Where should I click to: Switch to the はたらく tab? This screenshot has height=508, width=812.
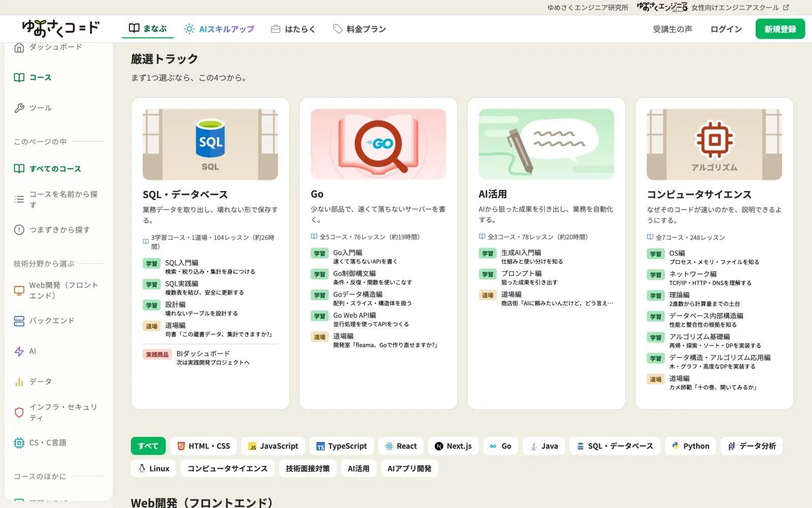pos(293,29)
